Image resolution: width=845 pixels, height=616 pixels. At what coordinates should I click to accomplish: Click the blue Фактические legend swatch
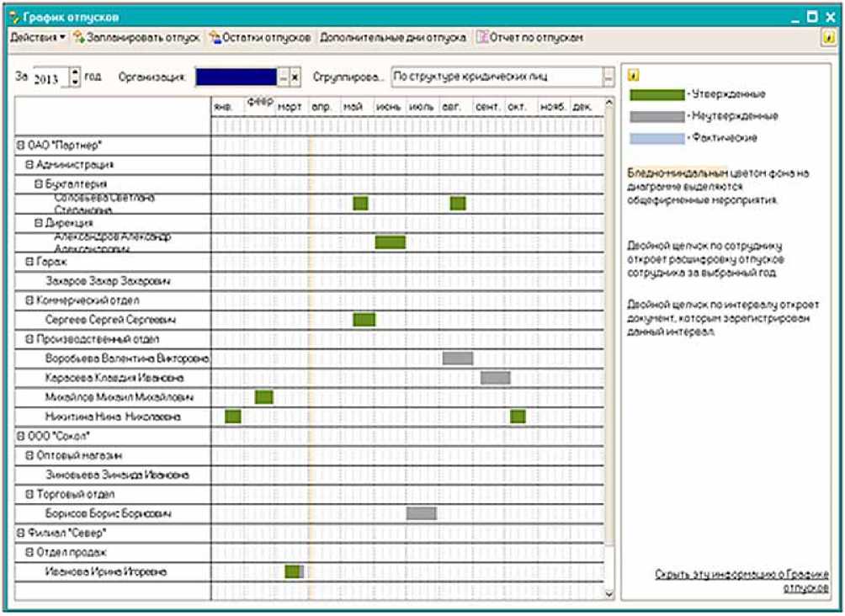(x=657, y=138)
